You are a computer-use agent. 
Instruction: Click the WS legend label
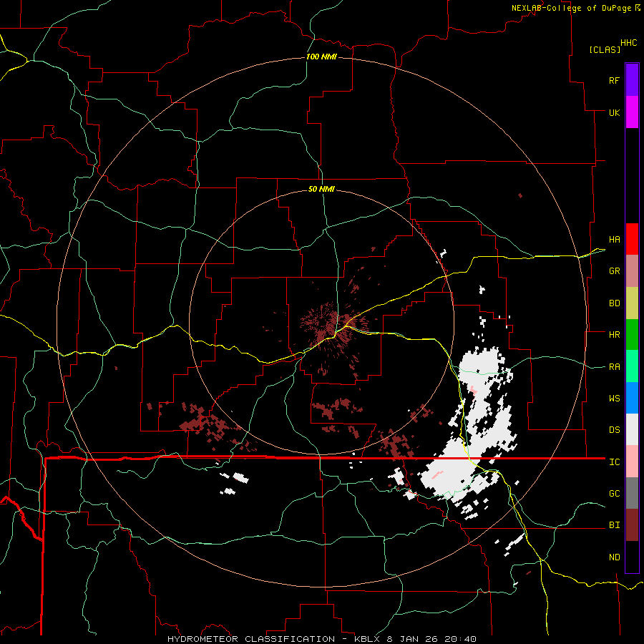pos(614,399)
